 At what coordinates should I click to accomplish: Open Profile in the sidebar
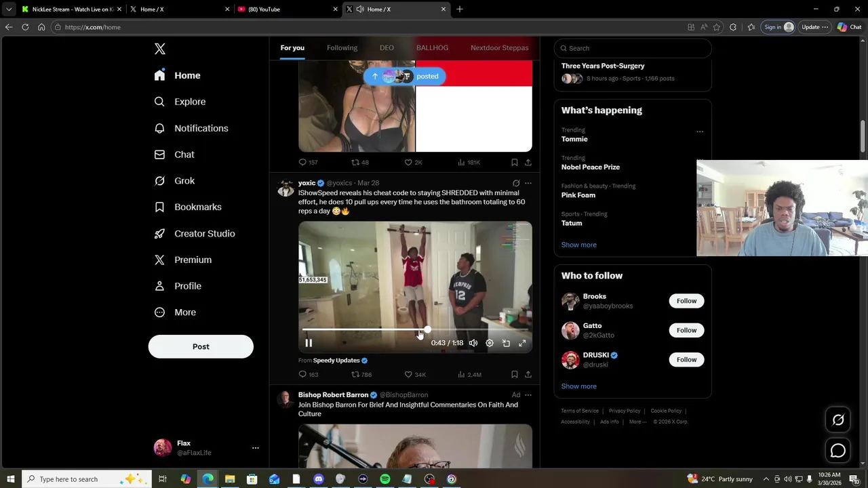(178, 286)
